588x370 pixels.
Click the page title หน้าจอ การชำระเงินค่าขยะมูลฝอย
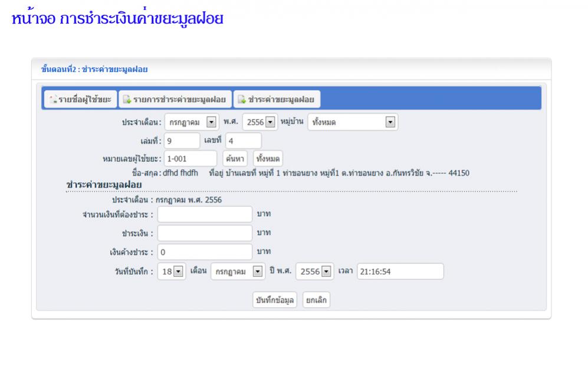point(117,18)
